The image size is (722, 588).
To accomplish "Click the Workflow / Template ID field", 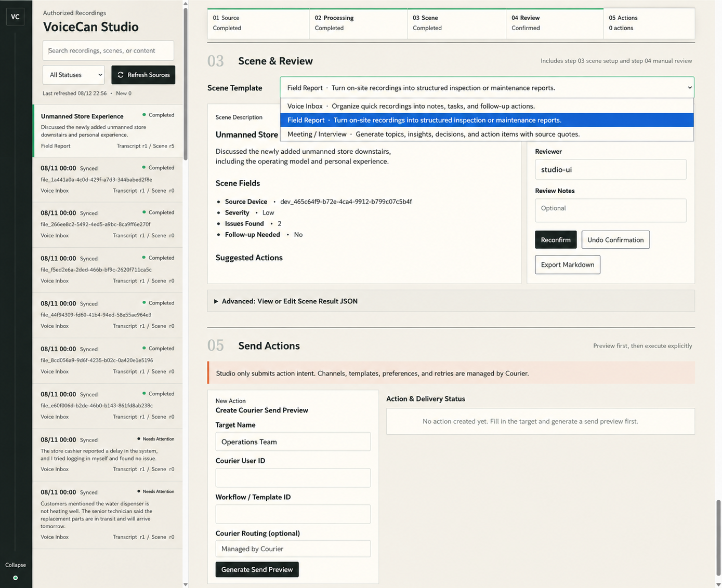I will [x=293, y=514].
